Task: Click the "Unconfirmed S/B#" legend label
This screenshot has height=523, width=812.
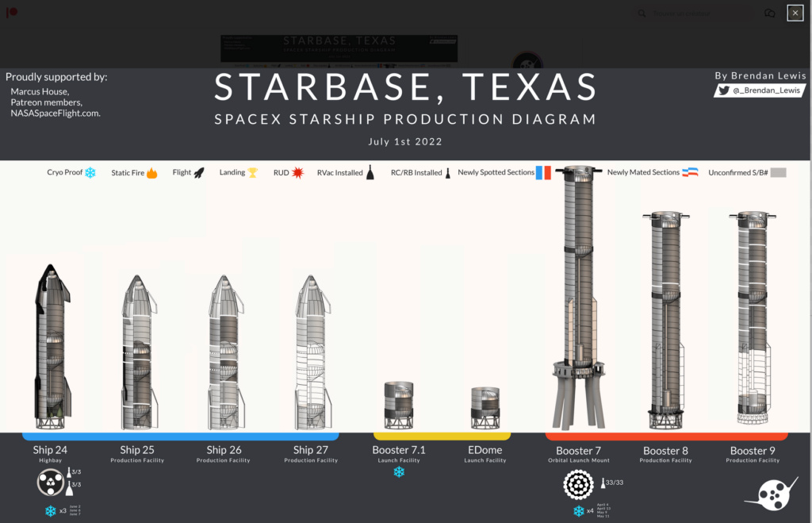Action: (738, 172)
